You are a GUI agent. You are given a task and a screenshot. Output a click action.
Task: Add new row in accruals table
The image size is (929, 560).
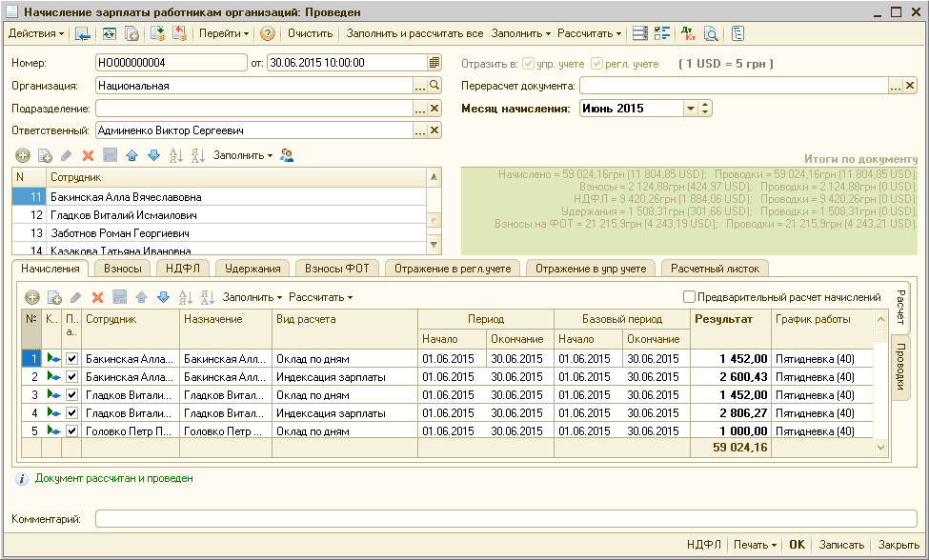click(32, 297)
